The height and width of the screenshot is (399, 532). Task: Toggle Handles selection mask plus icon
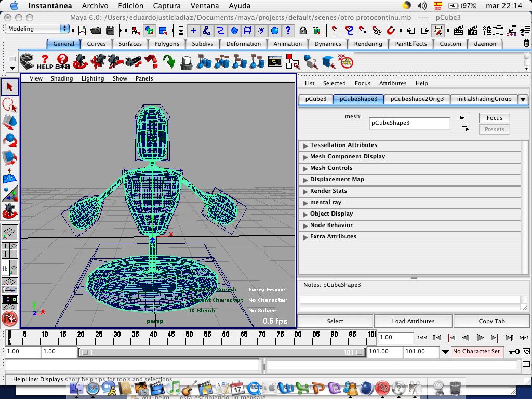[193, 31]
